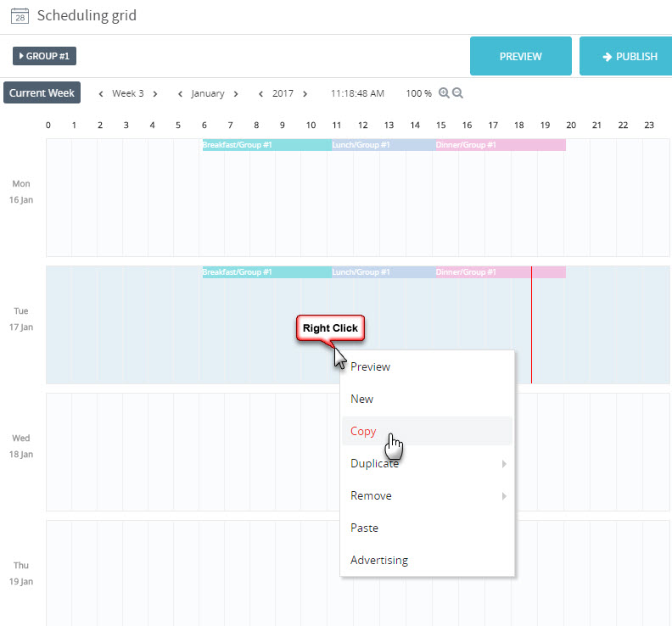The image size is (672, 626).
Task: Select Tuesday's Dinner/Group #1 block
Action: point(501,272)
